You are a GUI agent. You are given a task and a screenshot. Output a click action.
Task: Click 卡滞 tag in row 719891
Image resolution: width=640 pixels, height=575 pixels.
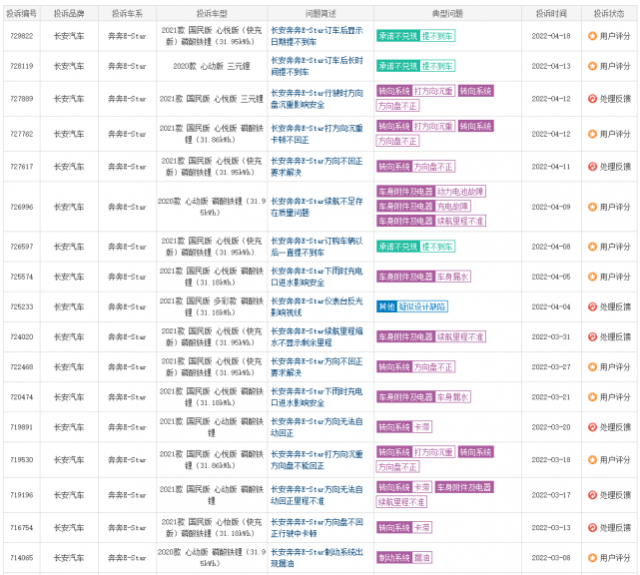(x=422, y=427)
